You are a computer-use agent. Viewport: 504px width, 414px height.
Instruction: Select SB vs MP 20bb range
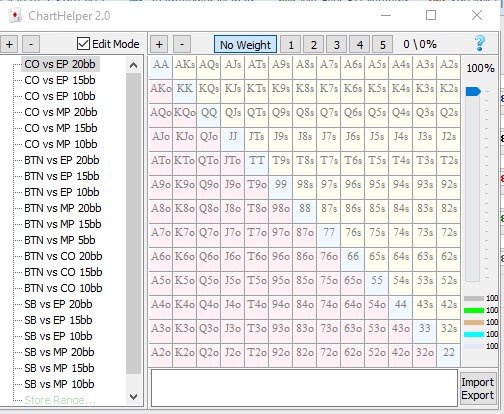(59, 352)
